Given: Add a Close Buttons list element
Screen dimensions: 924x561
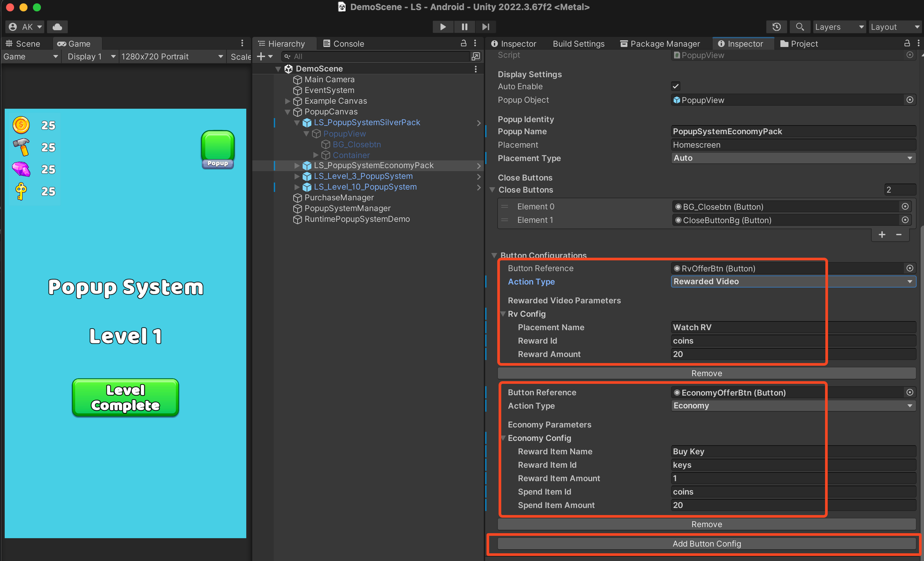Looking at the screenshot, I should [882, 235].
